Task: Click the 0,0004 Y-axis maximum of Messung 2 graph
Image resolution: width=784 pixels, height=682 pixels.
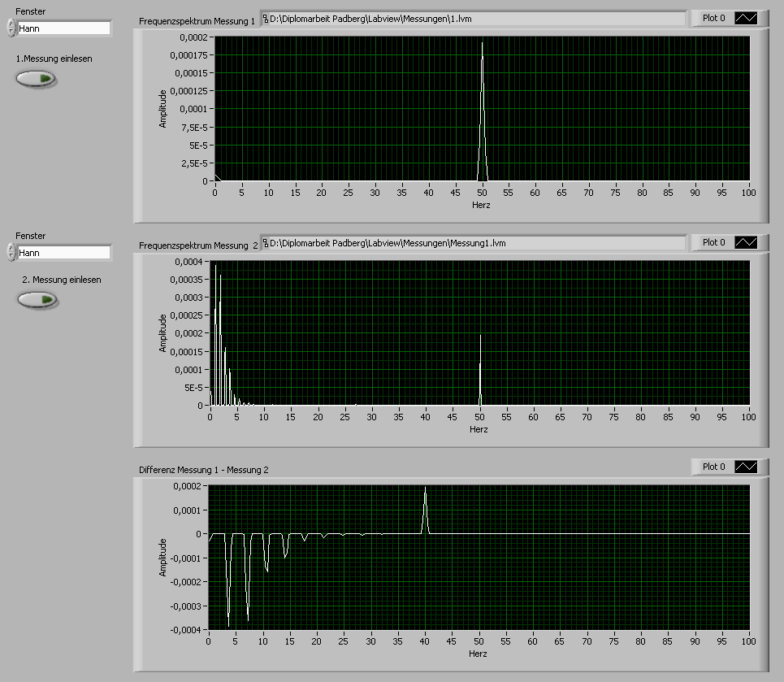Action: [188, 262]
